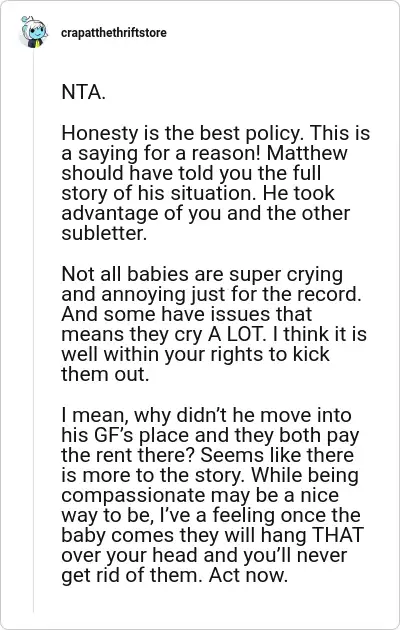Screen dimensions: 400x630
Task: Click the "over your head and you'll never" line
Action: coord(204,556)
